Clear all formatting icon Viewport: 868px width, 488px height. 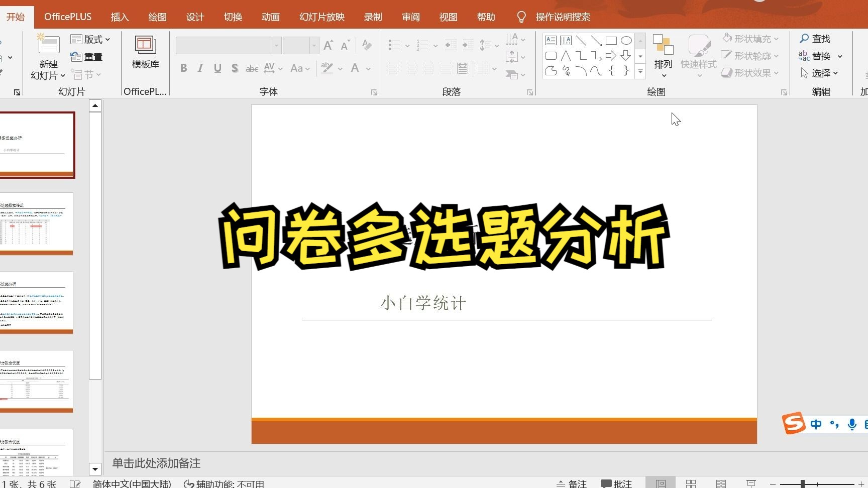tap(367, 46)
